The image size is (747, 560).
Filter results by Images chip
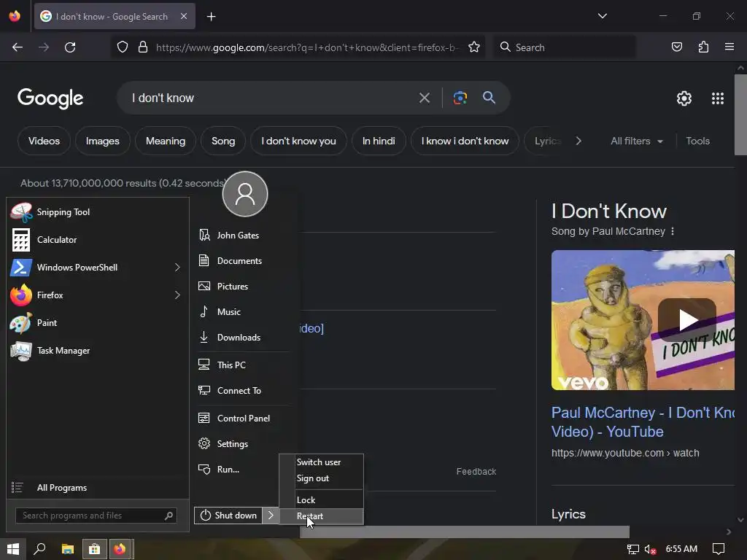pyautogui.click(x=102, y=141)
